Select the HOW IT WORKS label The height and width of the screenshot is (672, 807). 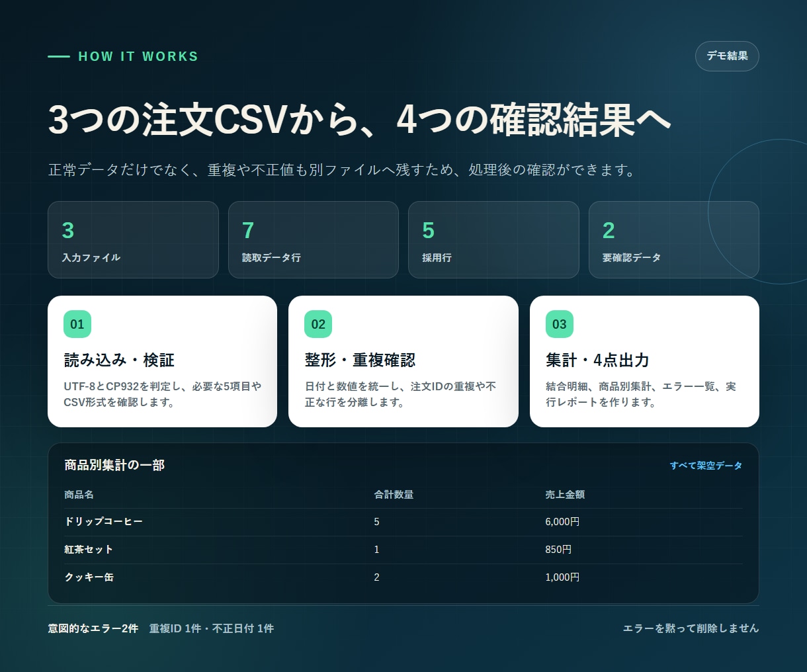[138, 57]
